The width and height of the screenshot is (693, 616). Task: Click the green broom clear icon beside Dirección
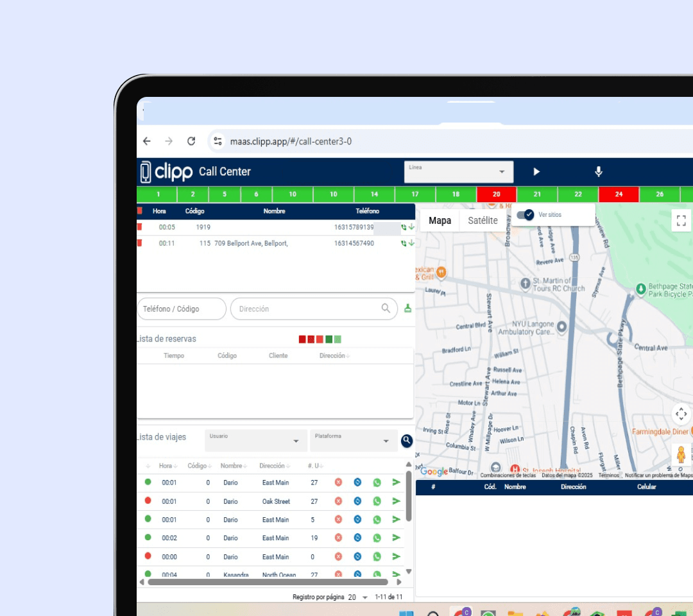(x=408, y=309)
